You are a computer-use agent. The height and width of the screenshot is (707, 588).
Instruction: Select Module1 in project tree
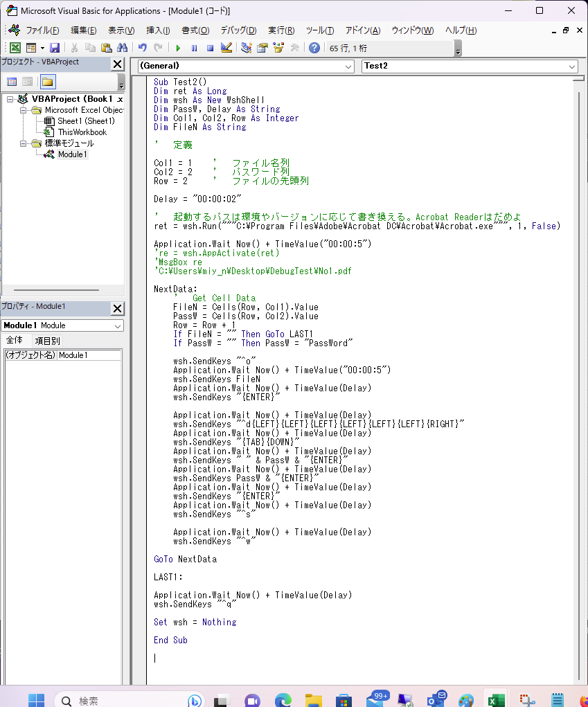tap(72, 154)
